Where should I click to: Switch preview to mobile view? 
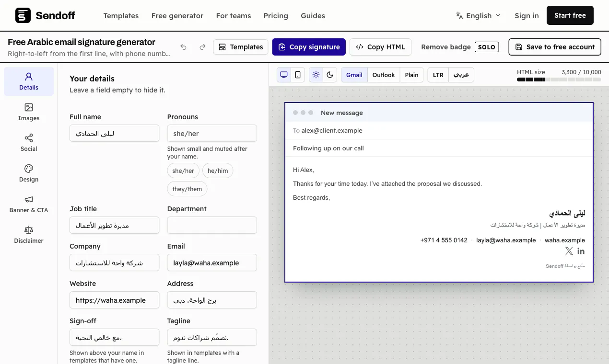298,75
